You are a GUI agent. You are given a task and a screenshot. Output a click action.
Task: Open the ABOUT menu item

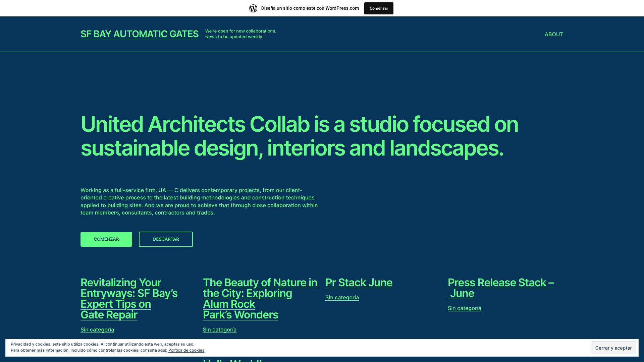[554, 34]
